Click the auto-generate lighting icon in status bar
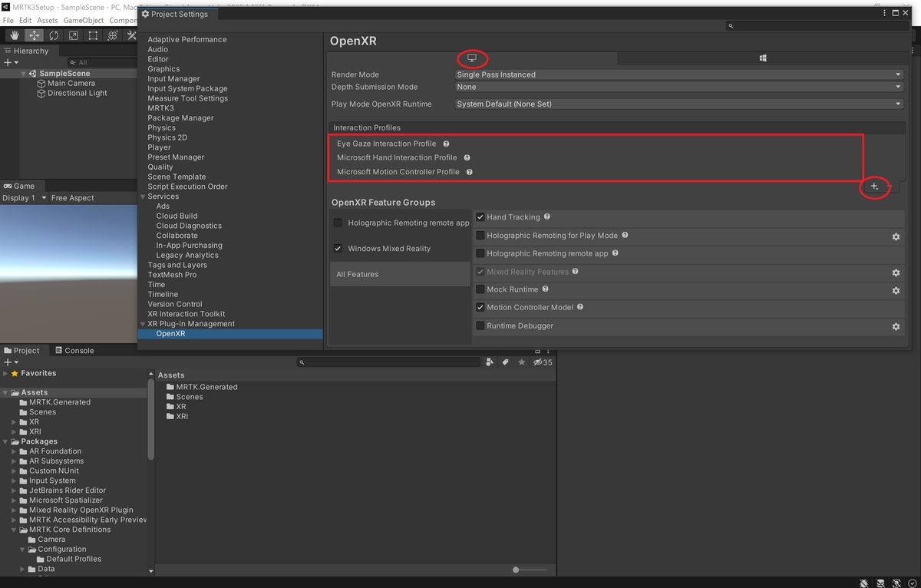The image size is (921, 588). tap(896, 583)
